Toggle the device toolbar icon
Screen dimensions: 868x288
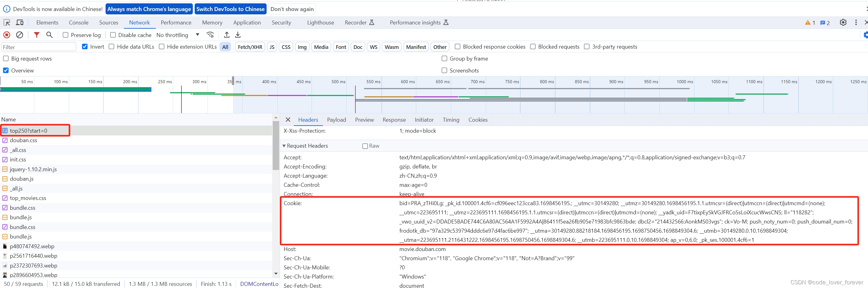(x=20, y=23)
